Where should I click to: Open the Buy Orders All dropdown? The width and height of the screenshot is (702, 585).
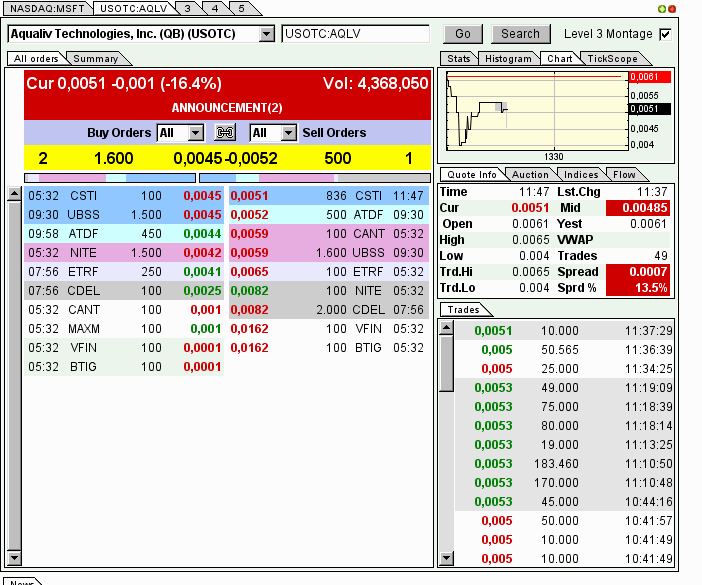196,133
